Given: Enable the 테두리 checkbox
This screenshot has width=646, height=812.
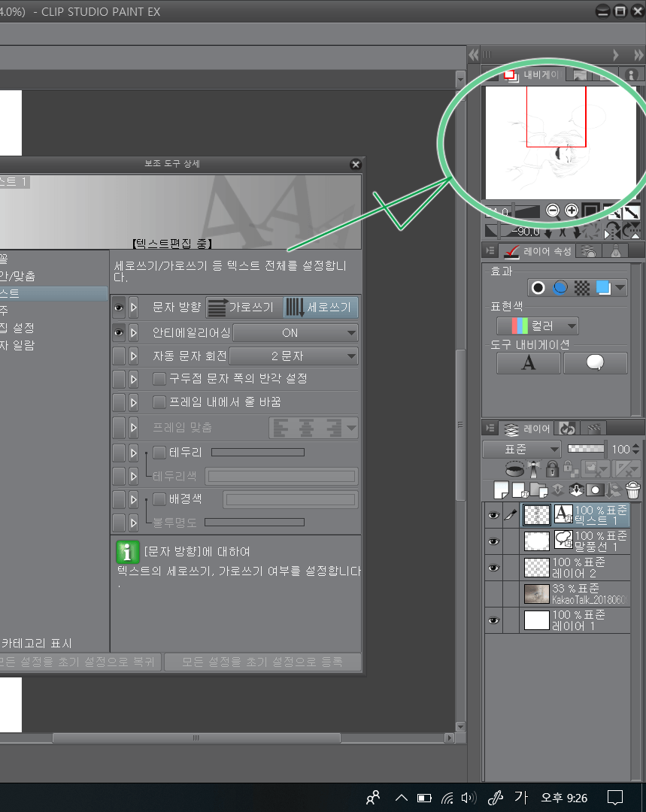Looking at the screenshot, I should 159,453.
